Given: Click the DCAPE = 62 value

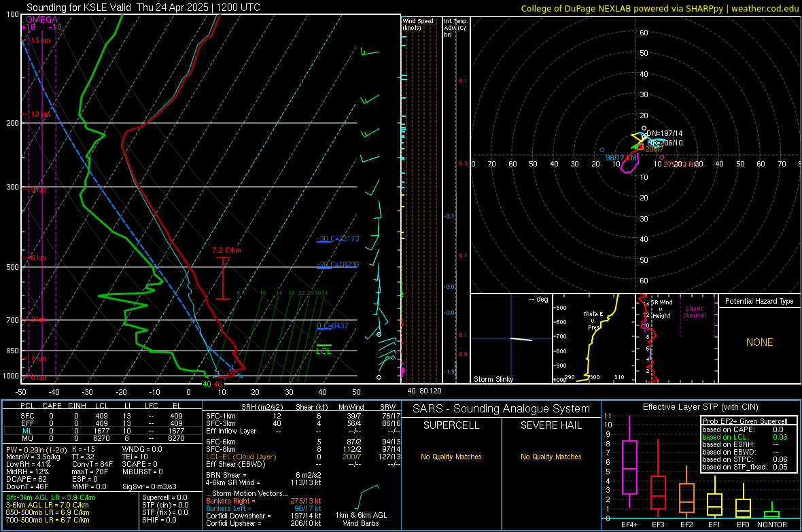Looking at the screenshot, I should (26, 479).
